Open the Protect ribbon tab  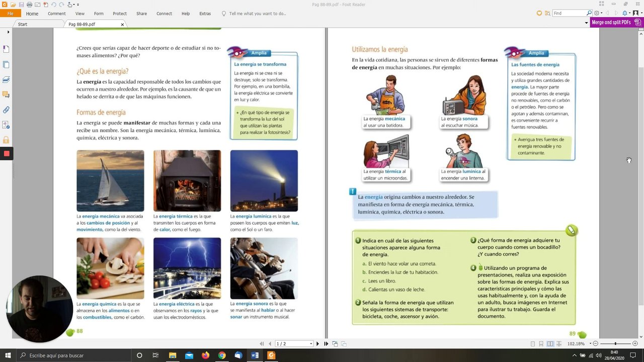pyautogui.click(x=120, y=14)
